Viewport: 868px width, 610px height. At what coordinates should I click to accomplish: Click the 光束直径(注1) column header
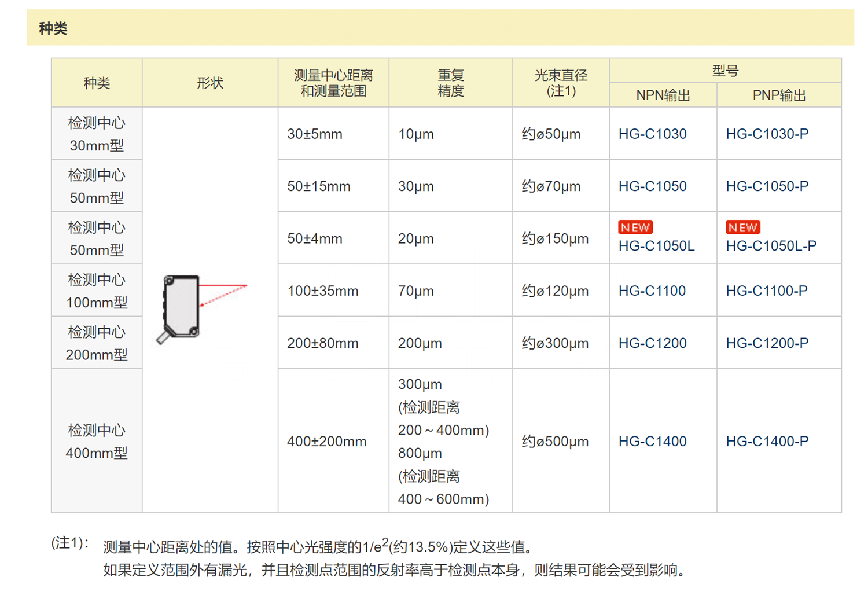pos(561,83)
